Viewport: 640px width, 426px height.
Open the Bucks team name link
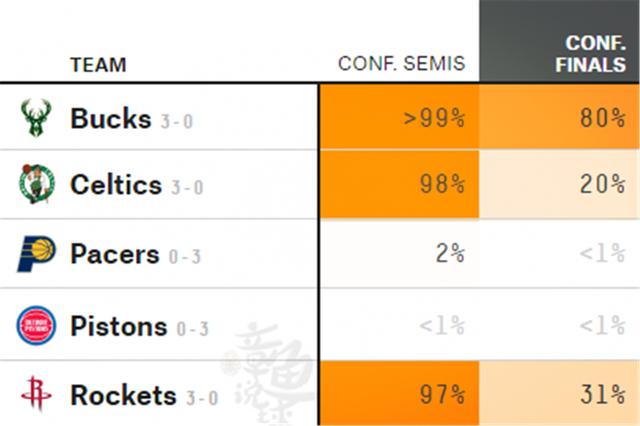(111, 118)
